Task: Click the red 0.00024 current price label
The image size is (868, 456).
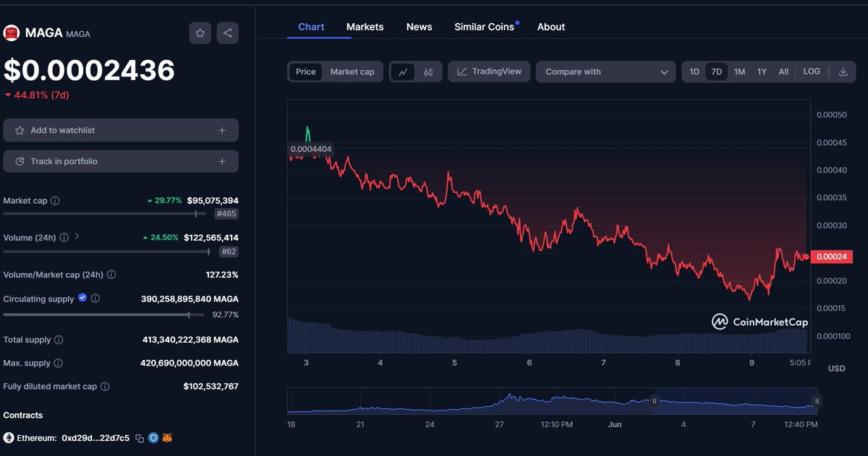Action: tap(832, 257)
